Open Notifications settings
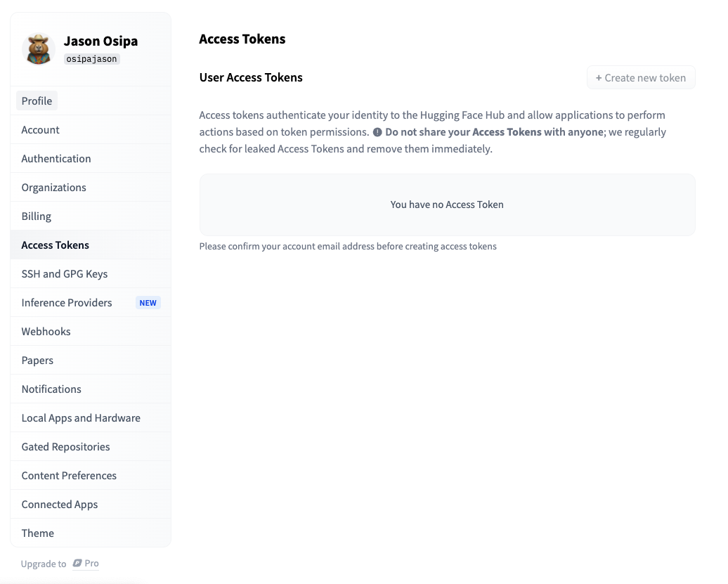The width and height of the screenshot is (728, 584). point(91,389)
